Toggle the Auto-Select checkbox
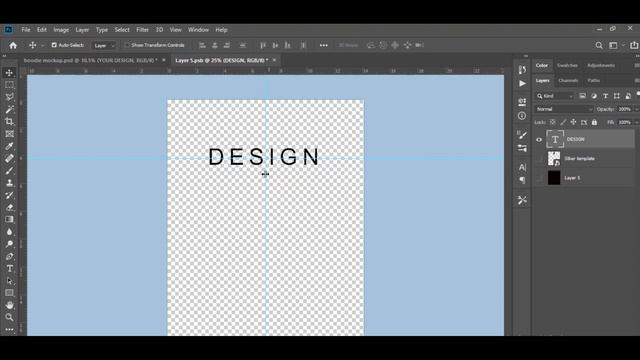This screenshot has height=360, width=640. 54,45
